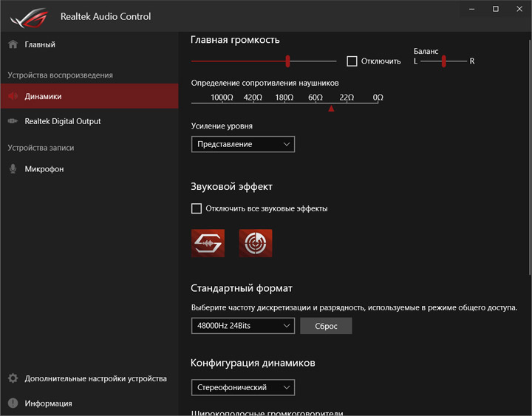Click the Сброс reset button
This screenshot has height=416, width=532.
[326, 326]
